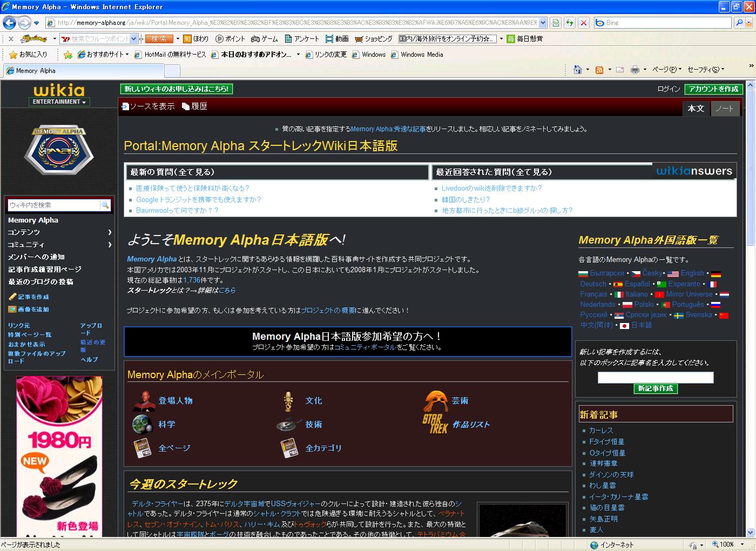The height and width of the screenshot is (551, 756).
Task: Close the Yahoo toolbar with X
Action: pyautogui.click(x=11, y=39)
